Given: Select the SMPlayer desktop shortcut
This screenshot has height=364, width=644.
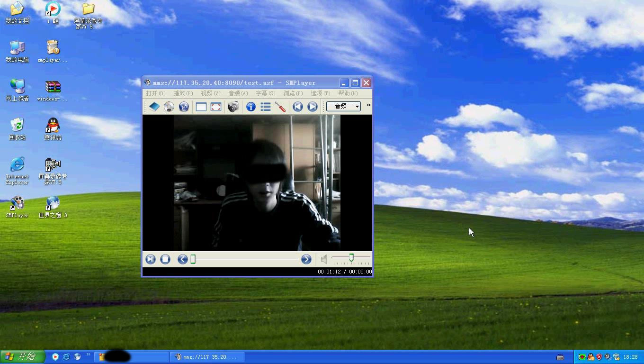Looking at the screenshot, I should [x=17, y=207].
